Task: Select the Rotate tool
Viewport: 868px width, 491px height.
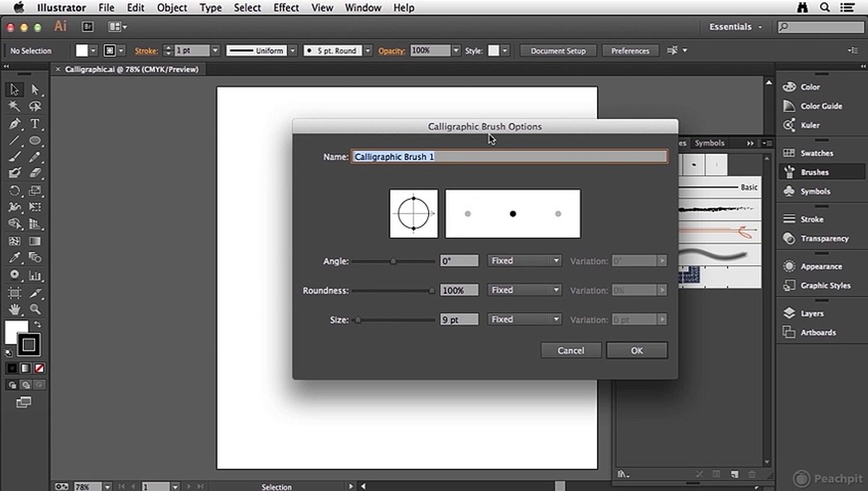Action: [14, 191]
